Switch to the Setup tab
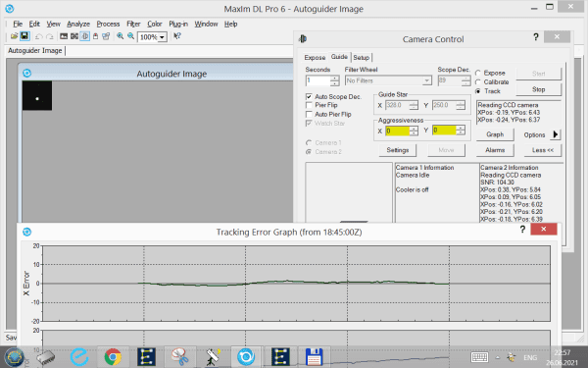 point(361,58)
